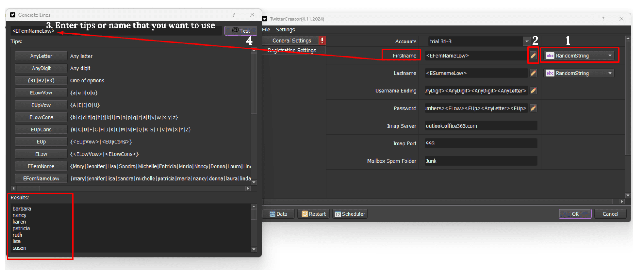Insert the {B1|B2|B3} options tip
Image resolution: width=644 pixels, height=273 pixels.
[41, 80]
